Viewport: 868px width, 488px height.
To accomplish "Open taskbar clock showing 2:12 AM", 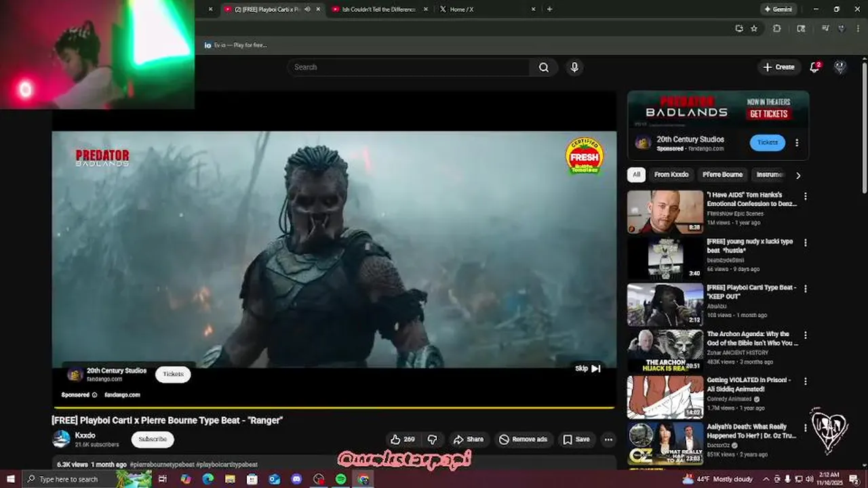I will point(829,479).
